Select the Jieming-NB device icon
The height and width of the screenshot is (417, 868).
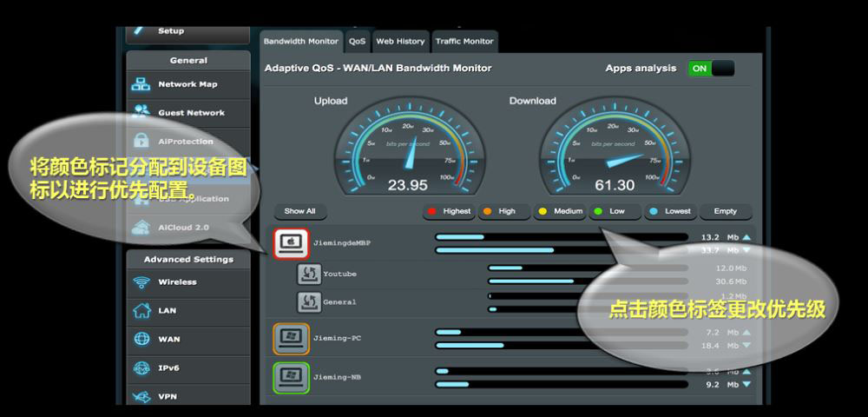click(291, 378)
